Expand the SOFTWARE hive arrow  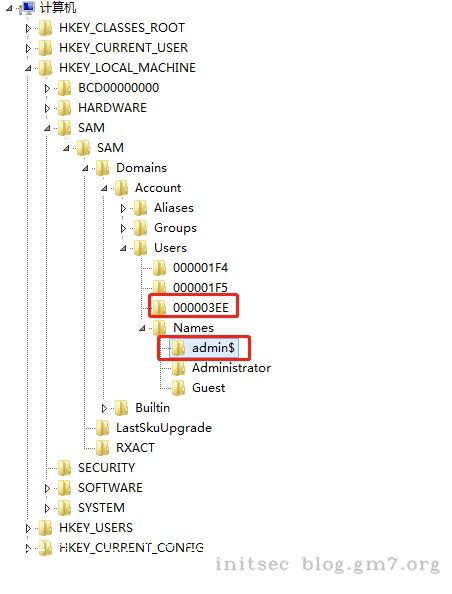[47, 488]
